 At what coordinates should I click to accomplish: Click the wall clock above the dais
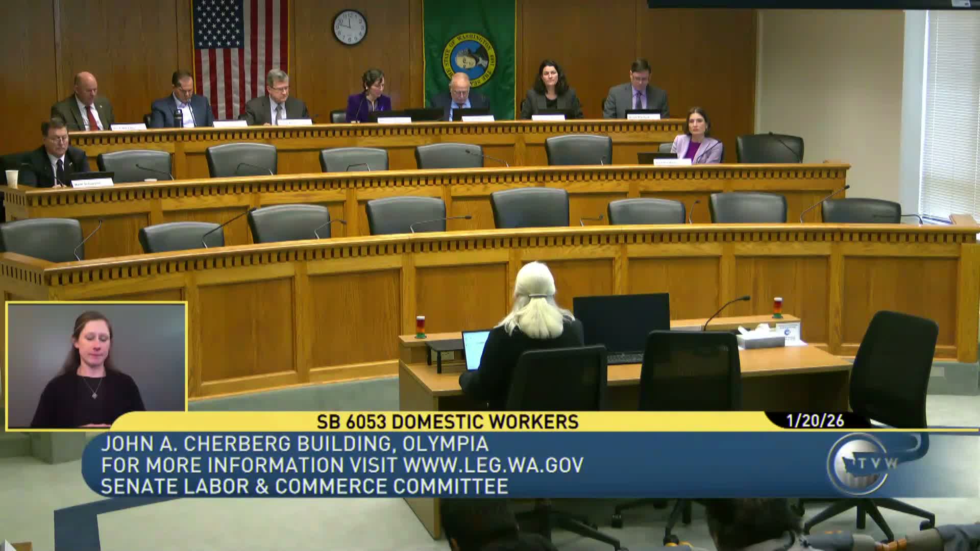tap(350, 27)
